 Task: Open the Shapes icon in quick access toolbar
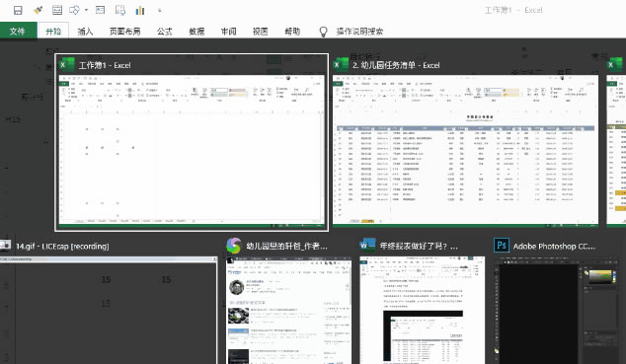tap(74, 11)
